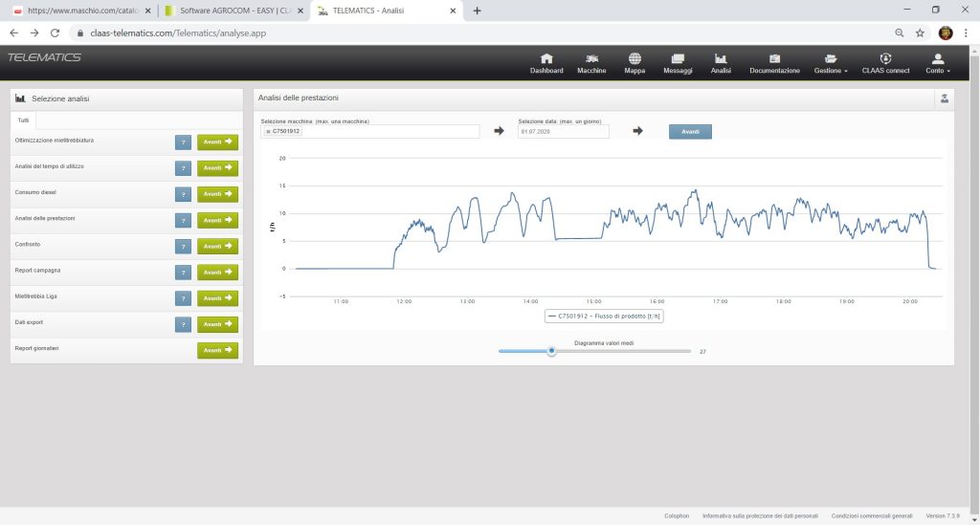Expand the Conto account menu

938,64
